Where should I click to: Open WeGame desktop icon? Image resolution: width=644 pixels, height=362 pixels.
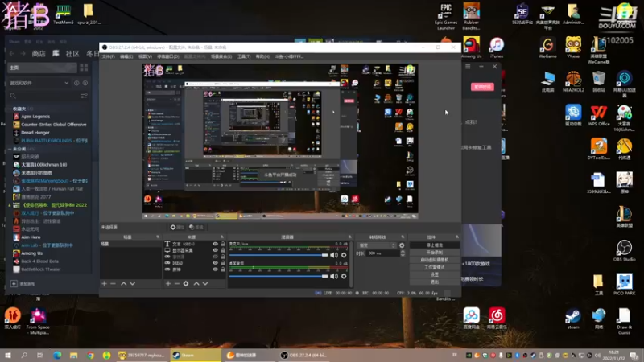coord(547,47)
